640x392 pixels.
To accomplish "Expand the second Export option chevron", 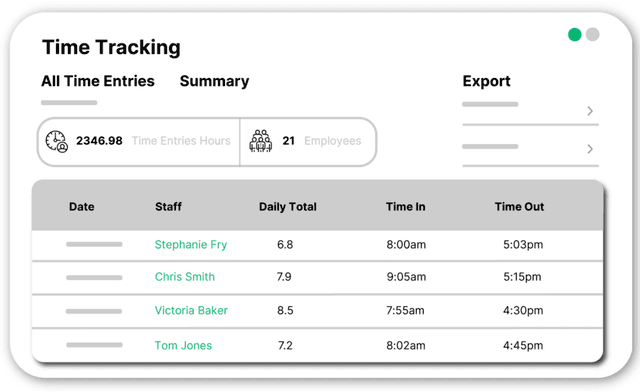I will tap(590, 149).
